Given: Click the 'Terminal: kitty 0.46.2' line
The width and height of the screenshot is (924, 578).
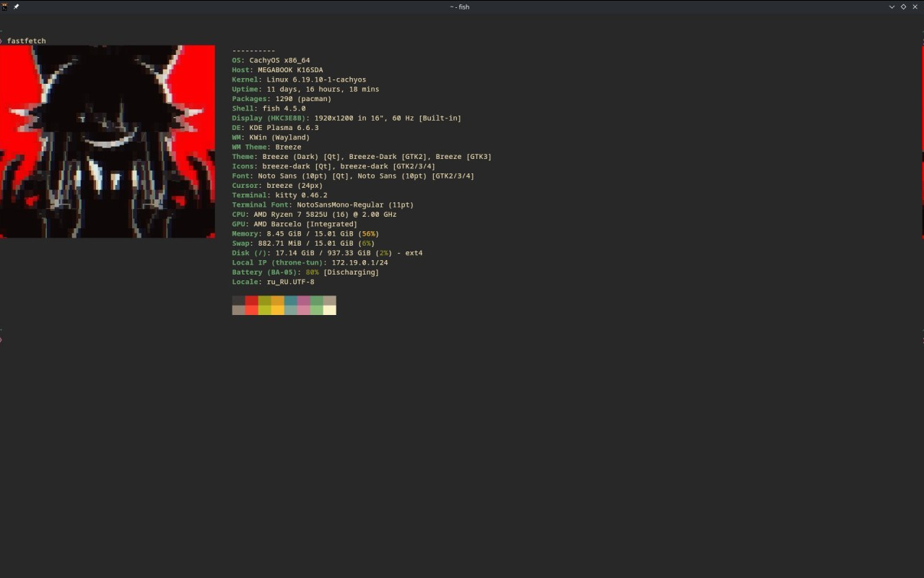Looking at the screenshot, I should (x=279, y=195).
